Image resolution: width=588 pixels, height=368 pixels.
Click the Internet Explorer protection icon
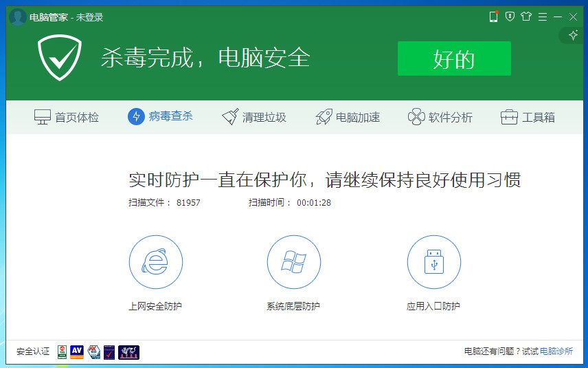pos(156,262)
